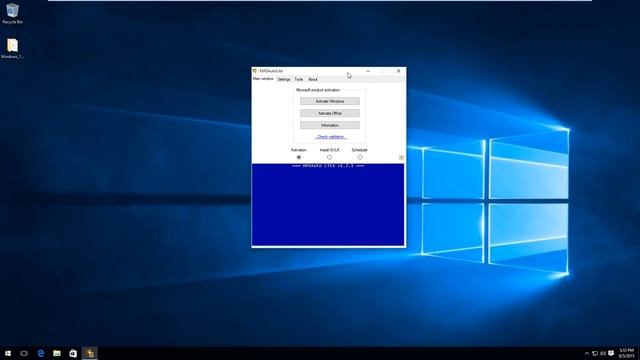640x360 pixels.
Task: Close the KMSAuto Lite window
Action: 399,71
